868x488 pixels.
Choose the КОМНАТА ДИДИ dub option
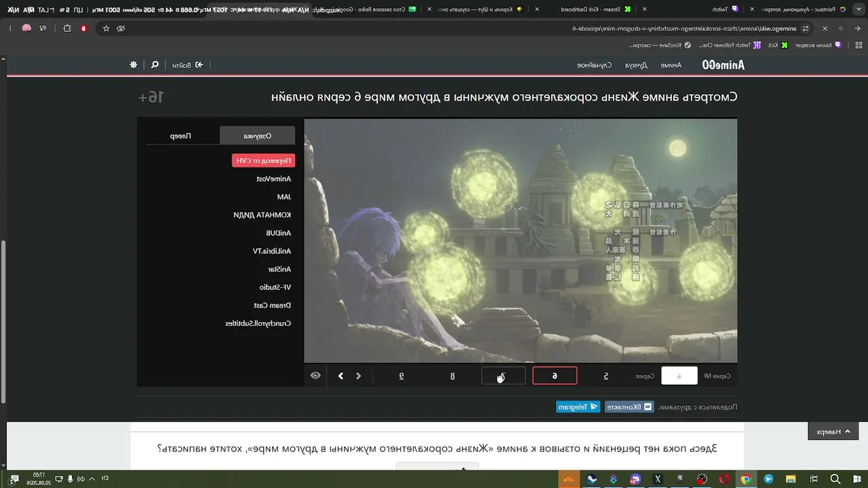point(262,215)
